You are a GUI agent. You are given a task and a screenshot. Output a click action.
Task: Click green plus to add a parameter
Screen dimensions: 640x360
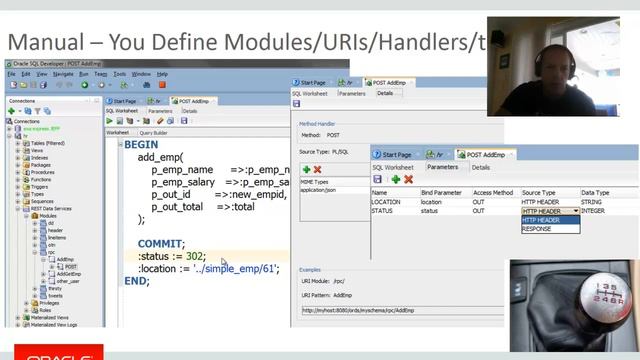coord(396,179)
